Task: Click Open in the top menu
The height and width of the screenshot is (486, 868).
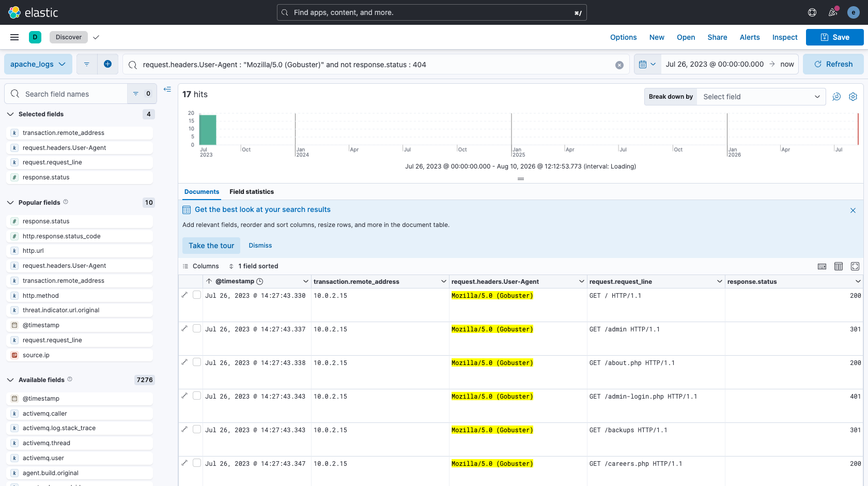Action: (x=686, y=37)
